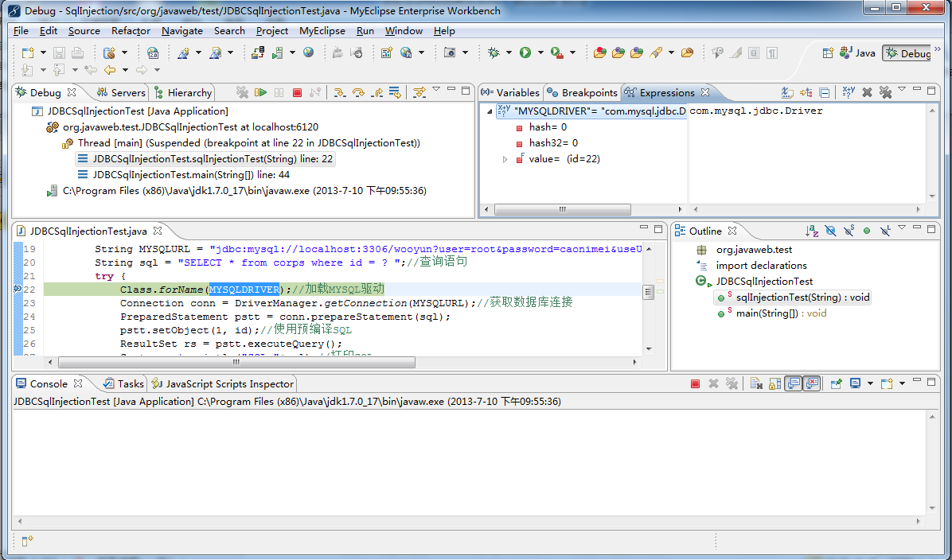This screenshot has height=560, width=952.
Task: Click the red Terminate button in Debug view
Action: pyautogui.click(x=297, y=92)
